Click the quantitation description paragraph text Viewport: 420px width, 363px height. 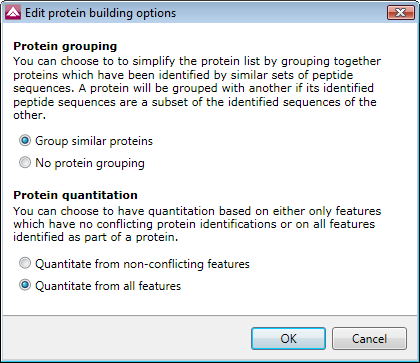click(x=197, y=224)
